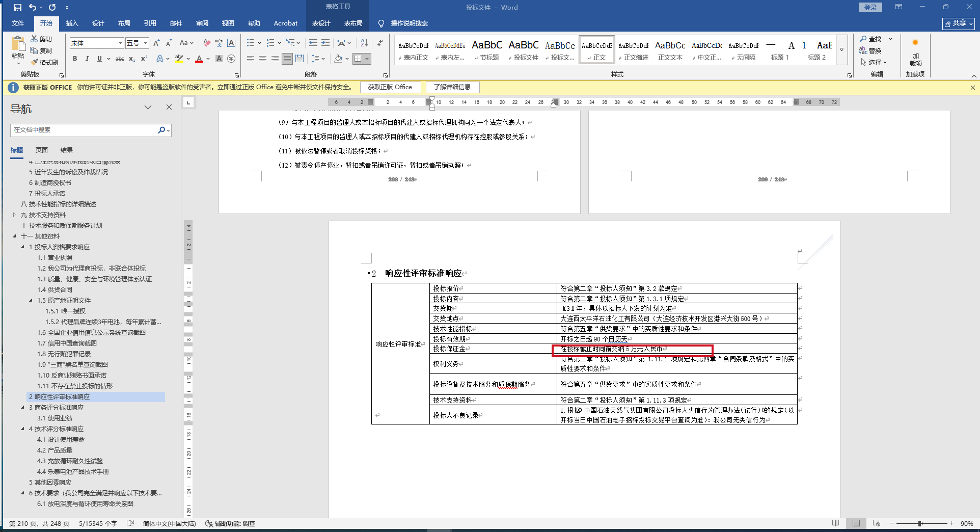Click the search magnifier in the navigation pane
Screen dimensions: 980x532
coord(161,130)
